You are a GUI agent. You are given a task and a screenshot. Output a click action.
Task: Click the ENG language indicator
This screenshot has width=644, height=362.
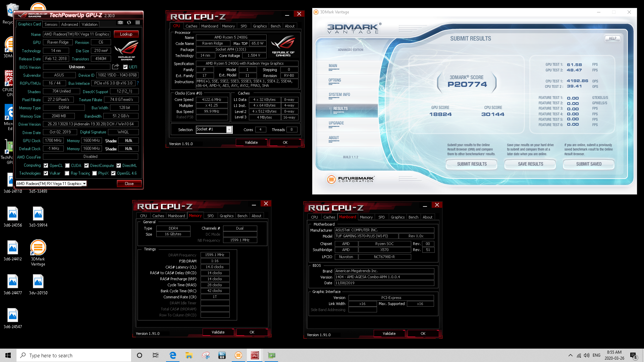pos(596,355)
